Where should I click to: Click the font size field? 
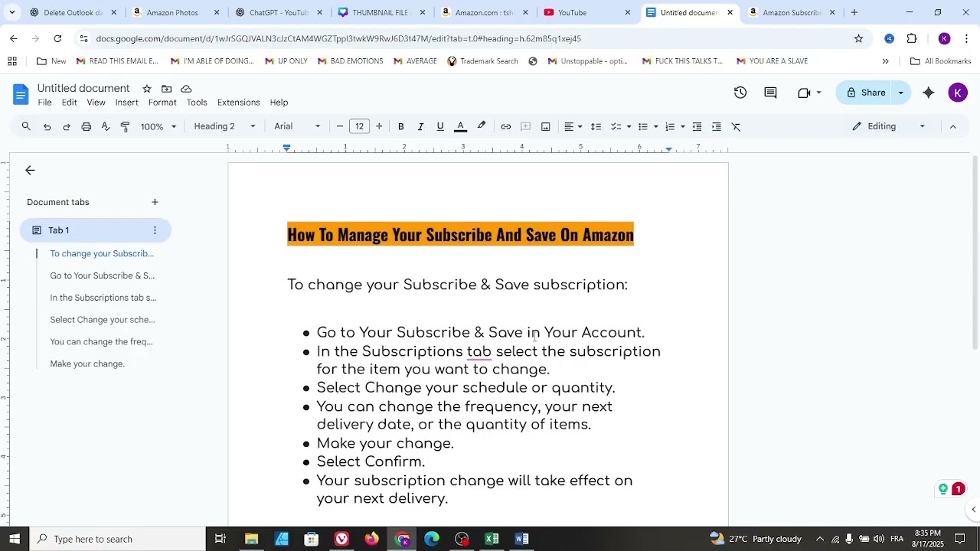359,126
